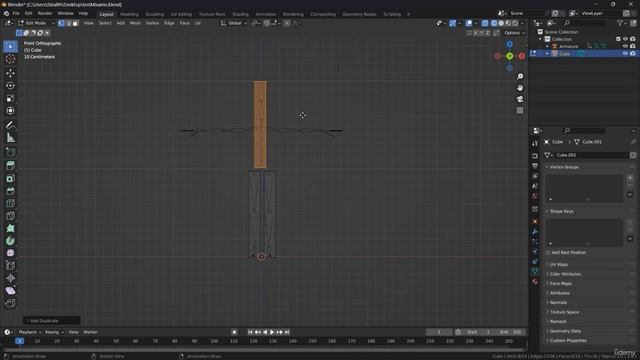640x360 pixels.
Task: Open the Options dropdown in viewport
Action: coord(514,33)
